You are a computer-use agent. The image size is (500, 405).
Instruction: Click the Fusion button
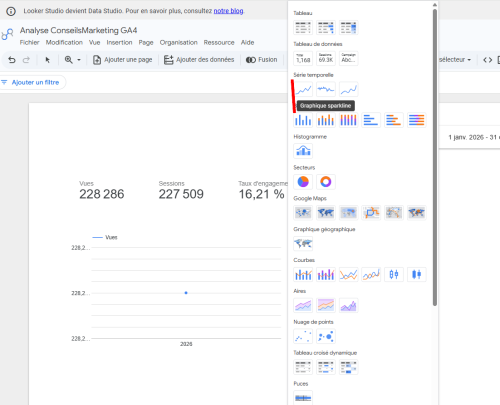[262, 60]
